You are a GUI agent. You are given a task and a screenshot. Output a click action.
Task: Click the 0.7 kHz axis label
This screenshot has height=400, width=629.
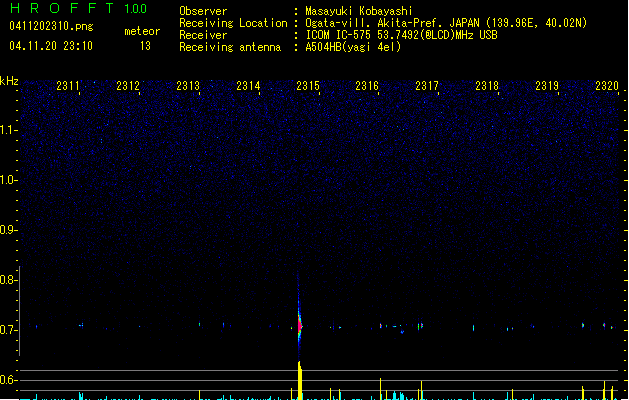click(8, 330)
